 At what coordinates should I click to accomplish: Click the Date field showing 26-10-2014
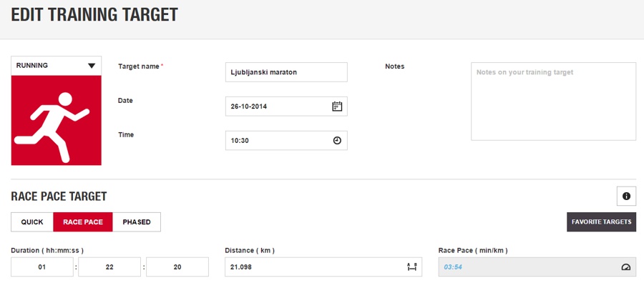(286, 106)
